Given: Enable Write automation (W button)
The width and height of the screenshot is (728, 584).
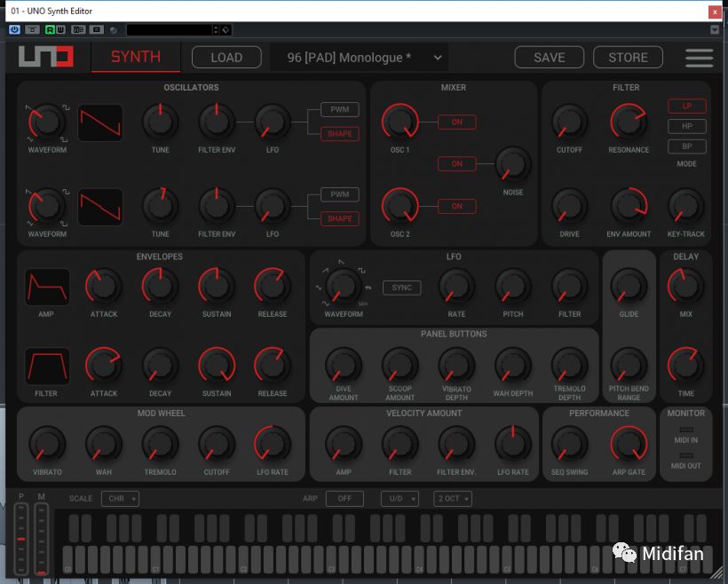Looking at the screenshot, I should point(60,29).
